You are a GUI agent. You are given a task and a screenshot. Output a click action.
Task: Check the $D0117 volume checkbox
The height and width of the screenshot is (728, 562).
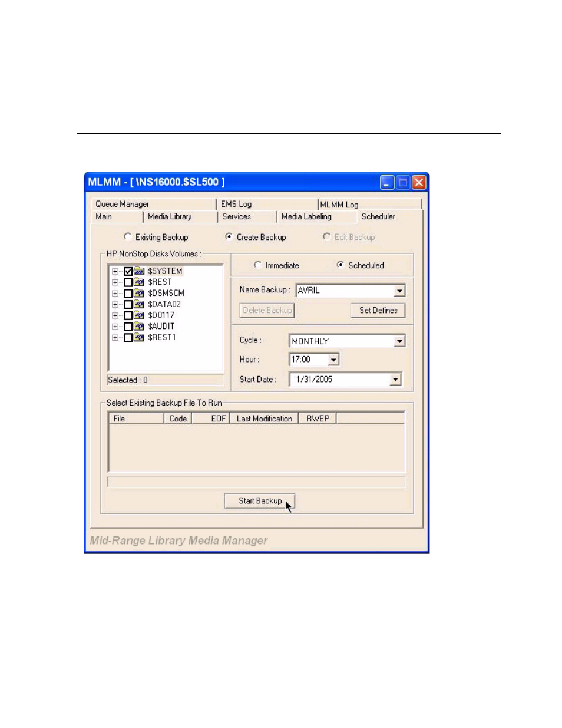(x=128, y=315)
